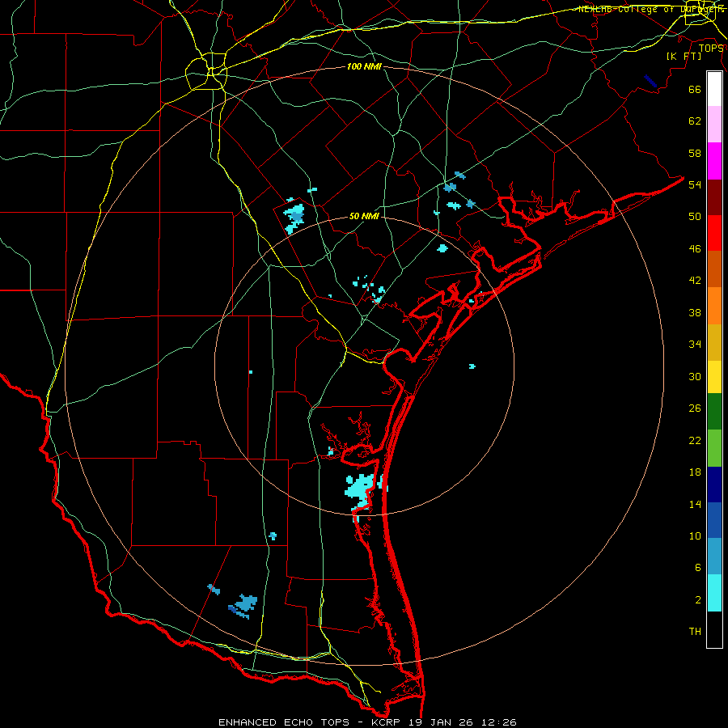This screenshot has width=728, height=728.
Task: Click the '[K FT]' units label
Action: [684, 56]
